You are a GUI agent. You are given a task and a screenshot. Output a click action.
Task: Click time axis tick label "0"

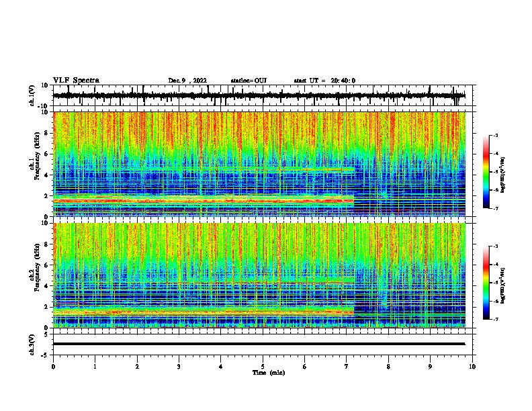(53, 367)
